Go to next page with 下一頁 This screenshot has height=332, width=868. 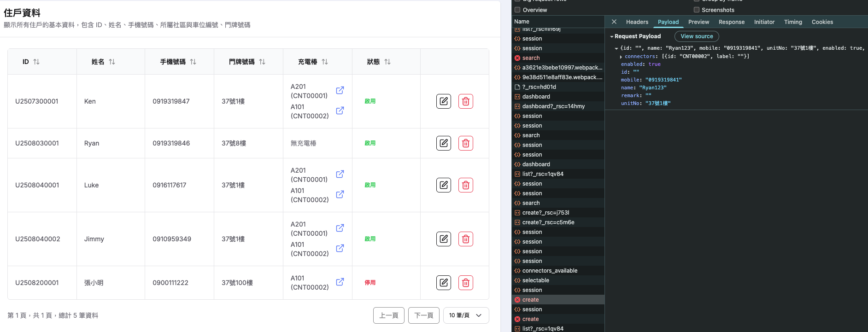(x=423, y=315)
